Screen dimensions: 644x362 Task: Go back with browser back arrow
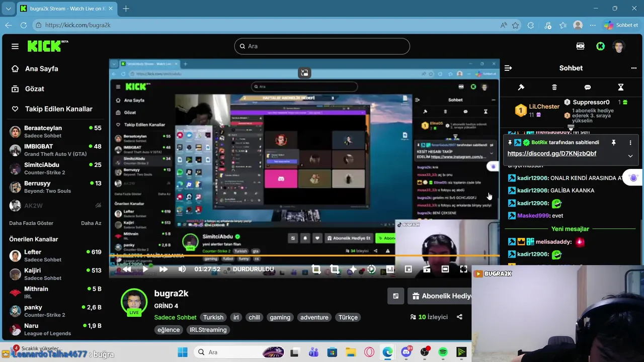(9, 25)
